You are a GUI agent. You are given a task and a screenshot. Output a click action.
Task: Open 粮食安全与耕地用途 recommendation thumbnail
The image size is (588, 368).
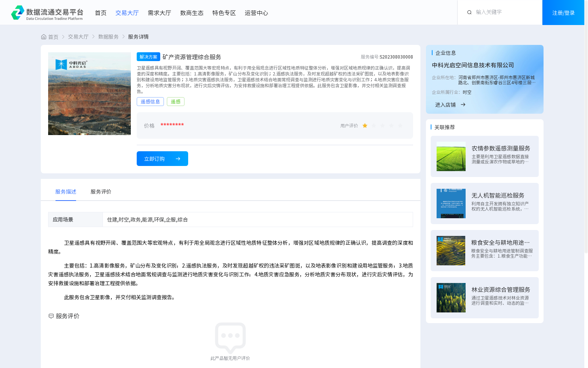pyautogui.click(x=451, y=251)
